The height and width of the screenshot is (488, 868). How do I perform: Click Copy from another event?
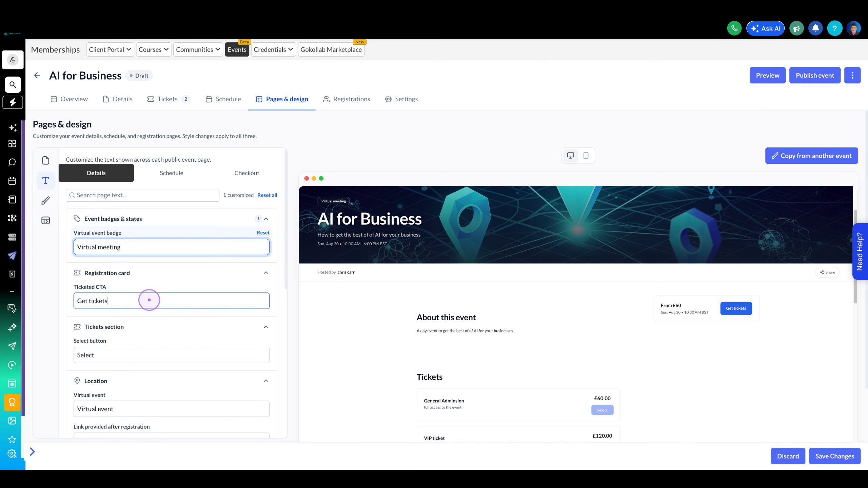[x=812, y=156]
